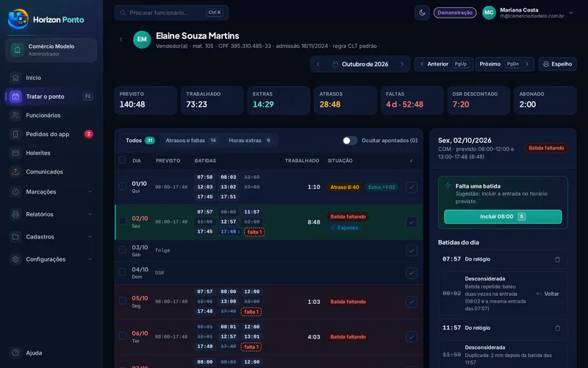The image size is (588, 368).
Task: Click the falta 1 tag in 02/10 row
Action: coord(254,232)
